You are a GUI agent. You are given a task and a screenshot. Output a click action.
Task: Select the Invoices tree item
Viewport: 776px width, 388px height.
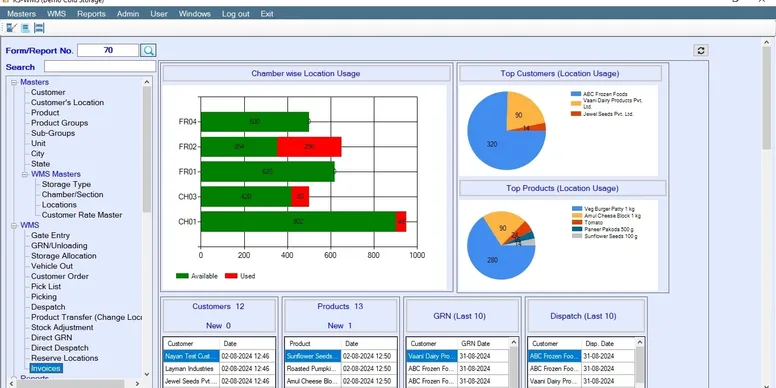46,369
